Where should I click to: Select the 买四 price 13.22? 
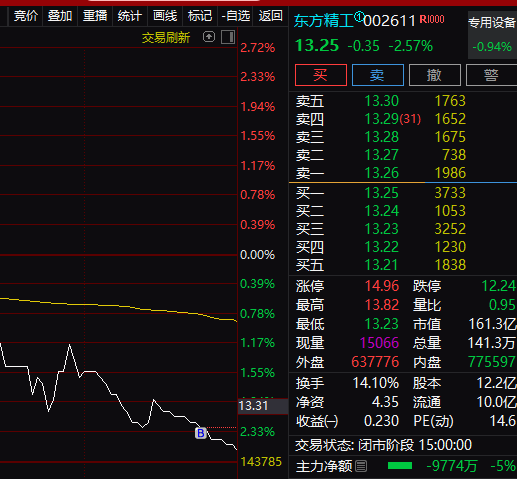(x=382, y=247)
